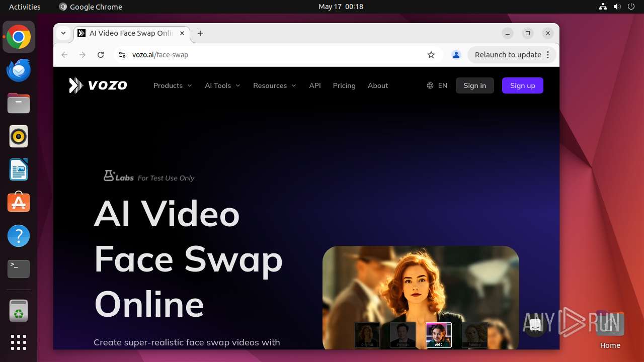Click the address bar URL vozo.ai/face-swap
This screenshot has width=644, height=362.
click(x=160, y=55)
